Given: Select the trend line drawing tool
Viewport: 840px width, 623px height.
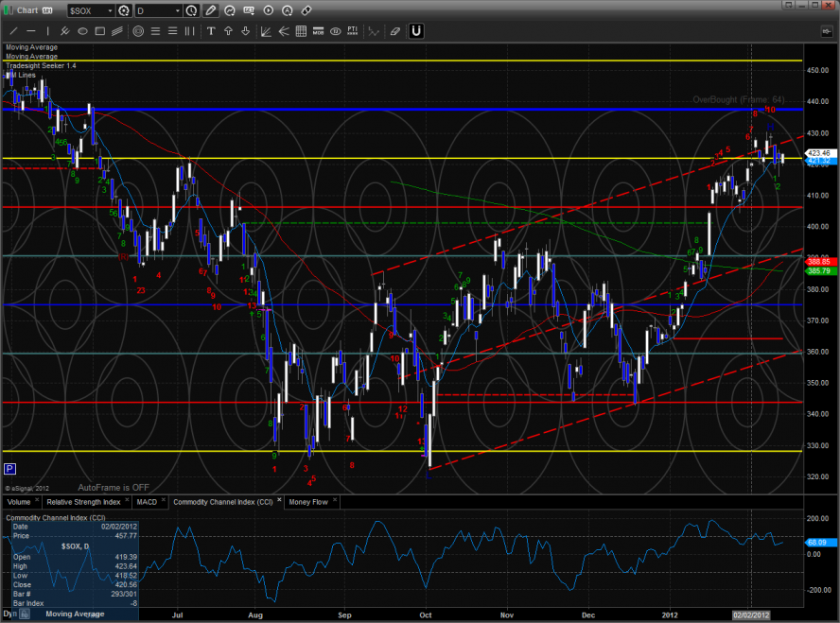Looking at the screenshot, I should [x=14, y=31].
